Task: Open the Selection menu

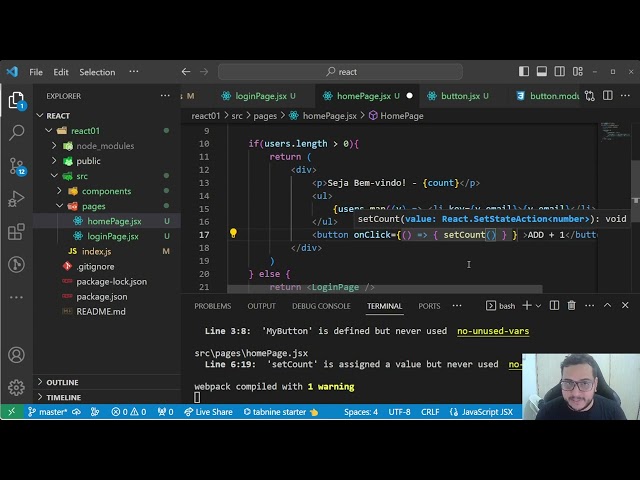Action: point(97,72)
